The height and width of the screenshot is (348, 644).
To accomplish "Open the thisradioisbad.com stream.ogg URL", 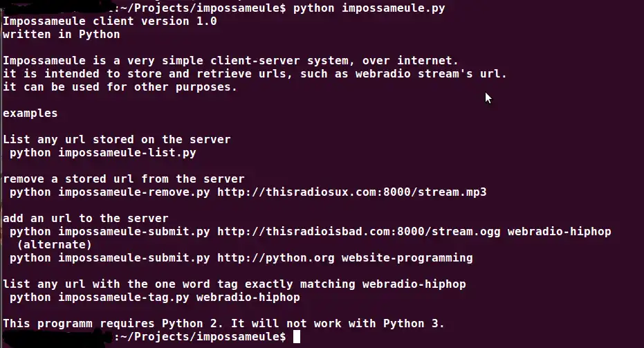I will 358,231.
